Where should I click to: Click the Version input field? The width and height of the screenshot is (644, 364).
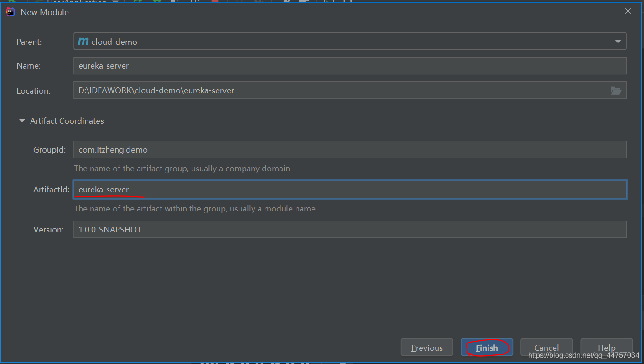(350, 230)
